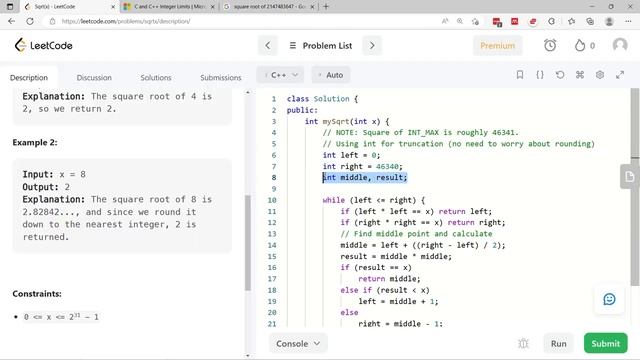This screenshot has height=360, width=640.
Task: Run the code
Action: click(x=558, y=344)
